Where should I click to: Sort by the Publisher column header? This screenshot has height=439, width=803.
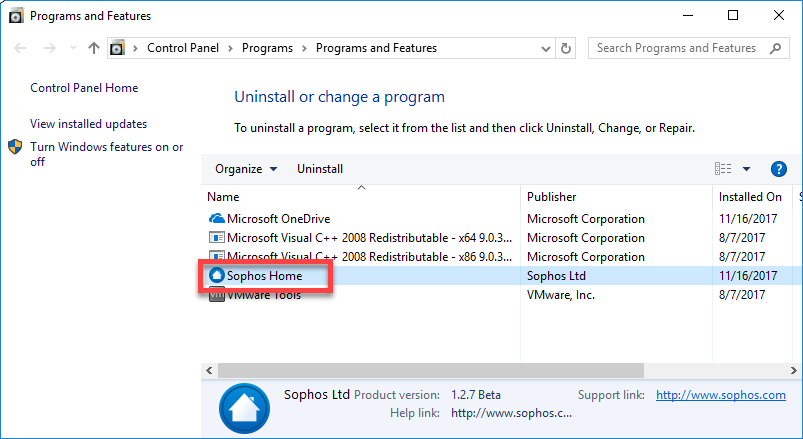552,197
